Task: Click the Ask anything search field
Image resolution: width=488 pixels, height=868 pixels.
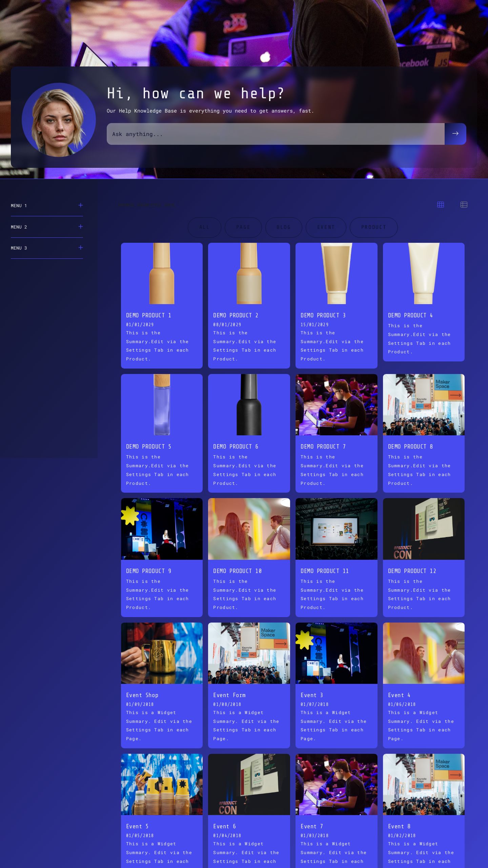Action: click(275, 134)
